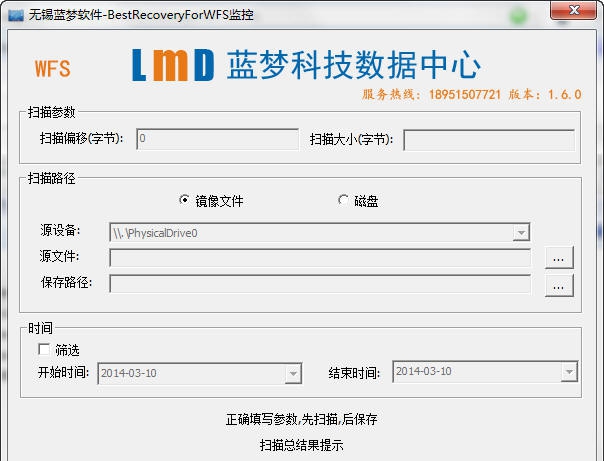
Task: Click the orange WFS logo text
Action: tap(53, 69)
